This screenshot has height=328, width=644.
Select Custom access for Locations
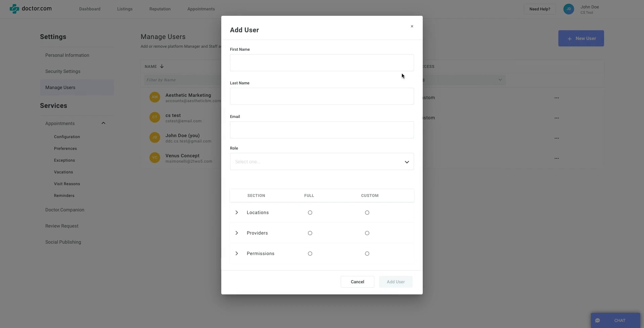(367, 213)
